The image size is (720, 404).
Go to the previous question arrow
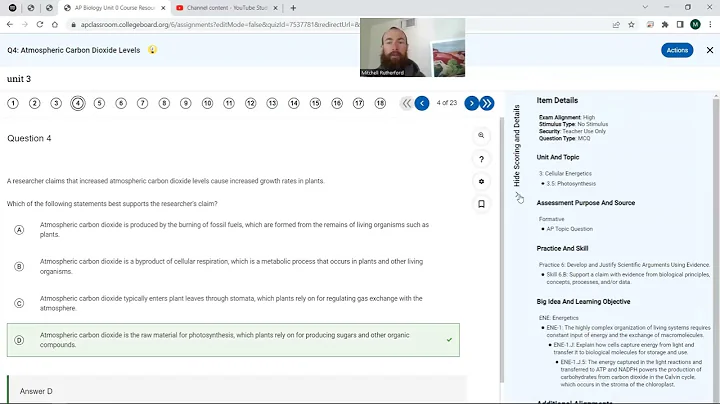pyautogui.click(x=422, y=103)
